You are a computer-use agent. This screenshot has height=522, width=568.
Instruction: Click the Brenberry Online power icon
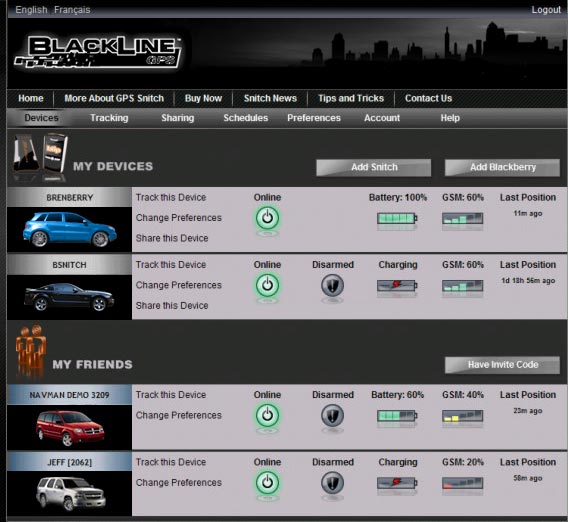pos(267,218)
